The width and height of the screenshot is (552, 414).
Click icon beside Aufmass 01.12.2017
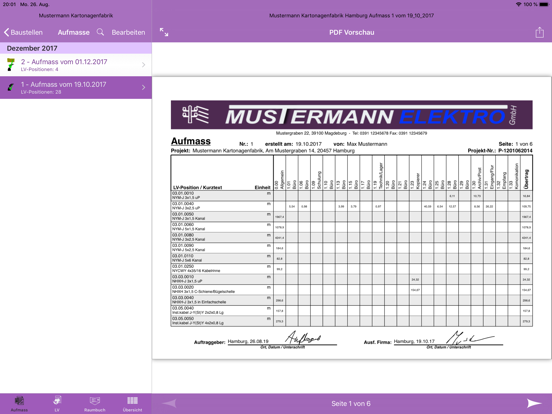(11, 65)
